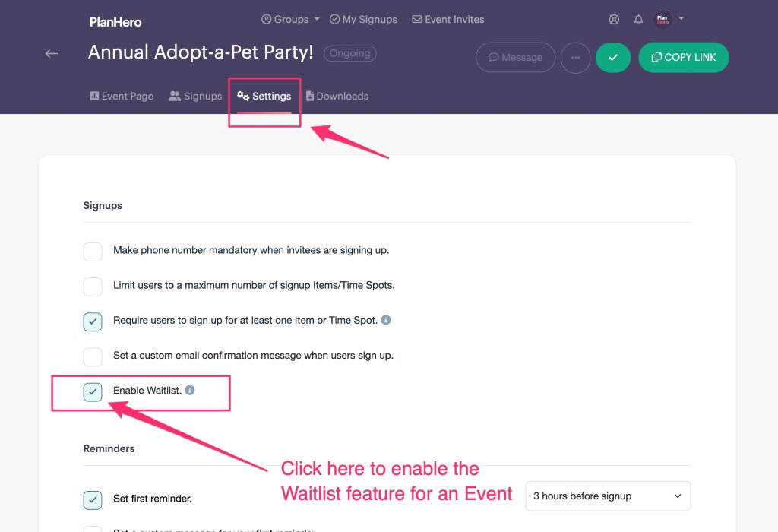
Task: Click the COPY LINK button
Action: [683, 57]
